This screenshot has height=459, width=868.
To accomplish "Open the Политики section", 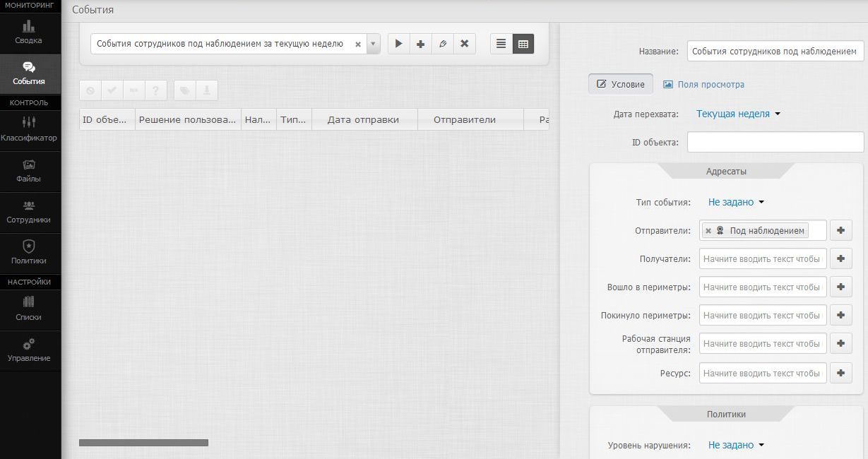I will coord(29,253).
